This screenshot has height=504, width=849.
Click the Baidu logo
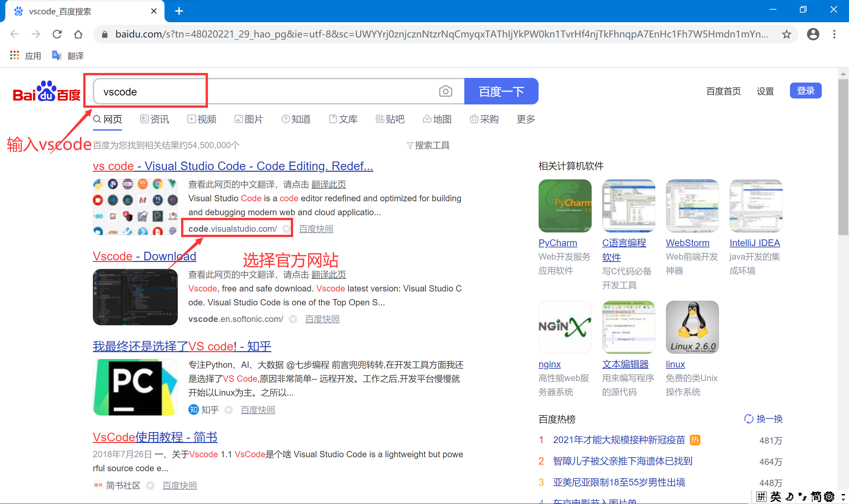(x=46, y=91)
